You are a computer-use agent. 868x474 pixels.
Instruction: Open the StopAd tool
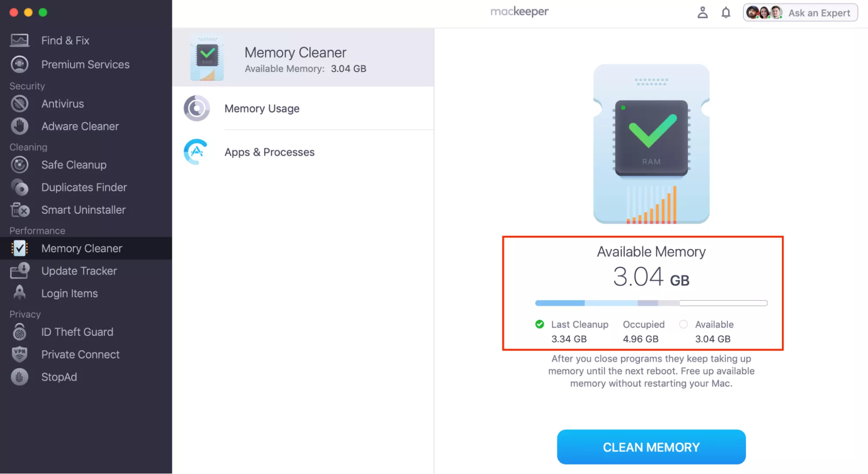point(19,377)
